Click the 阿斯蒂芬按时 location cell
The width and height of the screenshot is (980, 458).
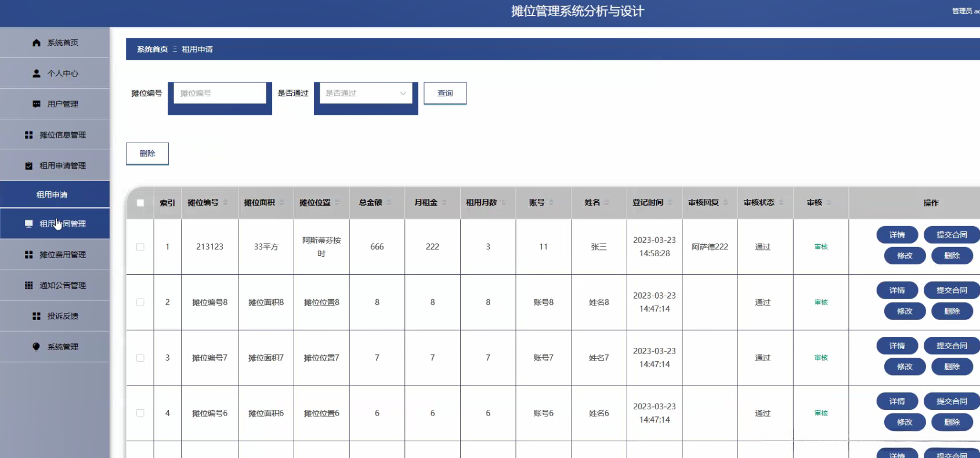pyautogui.click(x=321, y=247)
